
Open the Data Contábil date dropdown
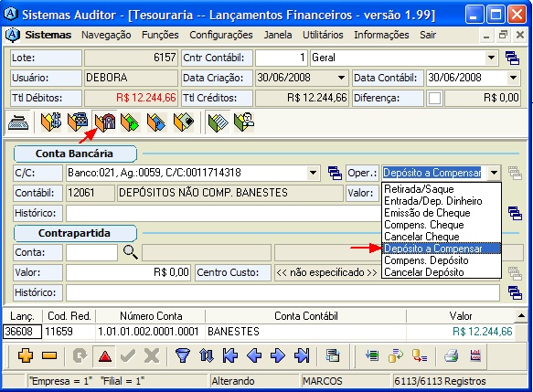513,78
